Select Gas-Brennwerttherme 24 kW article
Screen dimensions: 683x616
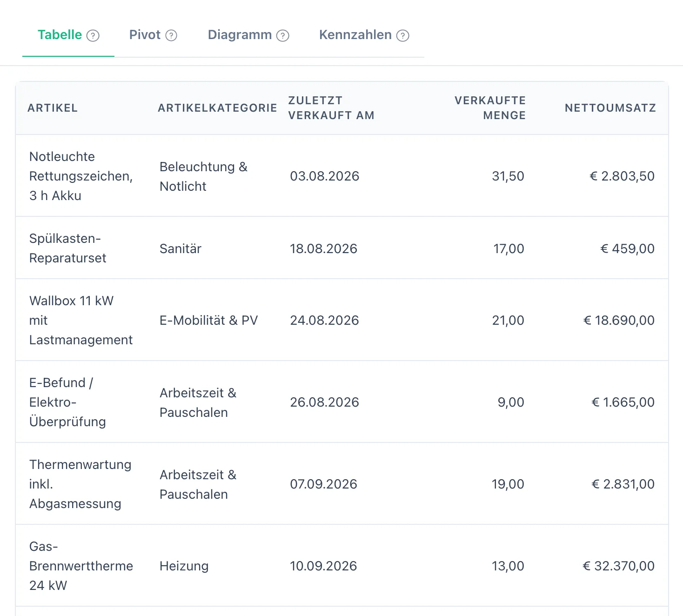pos(81,566)
